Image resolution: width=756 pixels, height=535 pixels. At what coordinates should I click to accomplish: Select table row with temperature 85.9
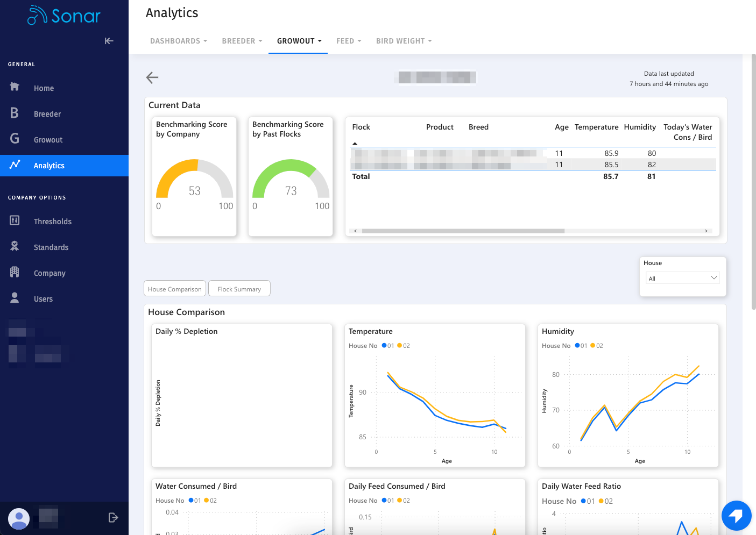[x=533, y=153]
